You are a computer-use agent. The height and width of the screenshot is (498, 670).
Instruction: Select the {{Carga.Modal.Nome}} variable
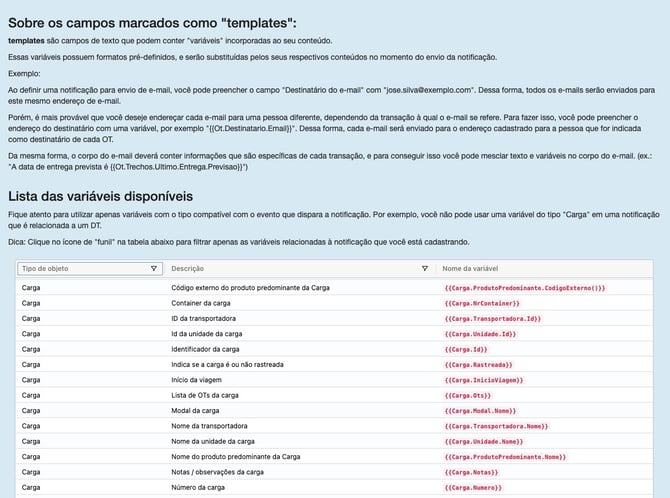click(480, 411)
